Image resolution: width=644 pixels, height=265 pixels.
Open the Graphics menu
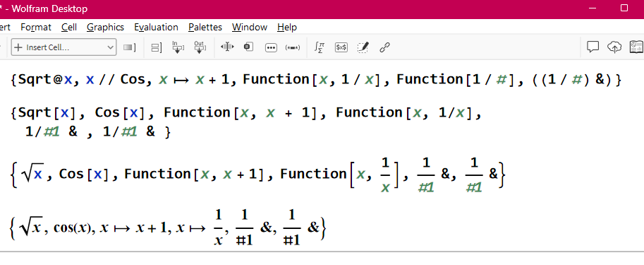(105, 27)
